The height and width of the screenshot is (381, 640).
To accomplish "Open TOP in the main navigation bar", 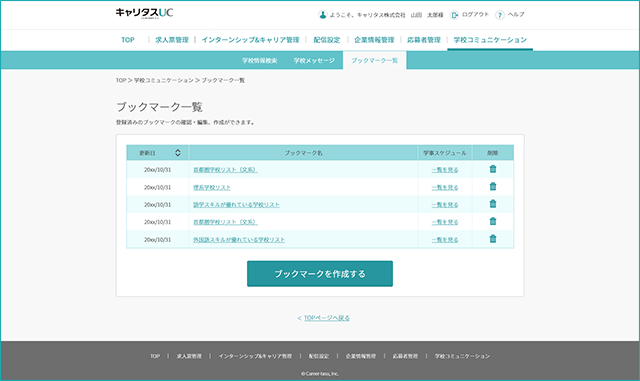I will click(x=128, y=40).
